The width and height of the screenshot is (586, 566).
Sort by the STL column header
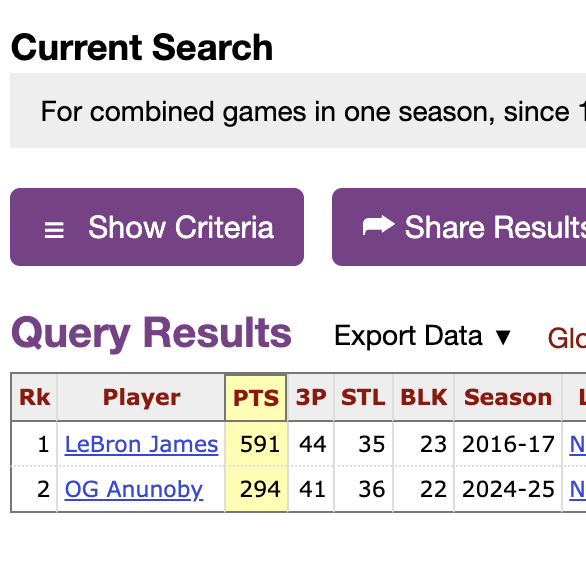pos(363,397)
